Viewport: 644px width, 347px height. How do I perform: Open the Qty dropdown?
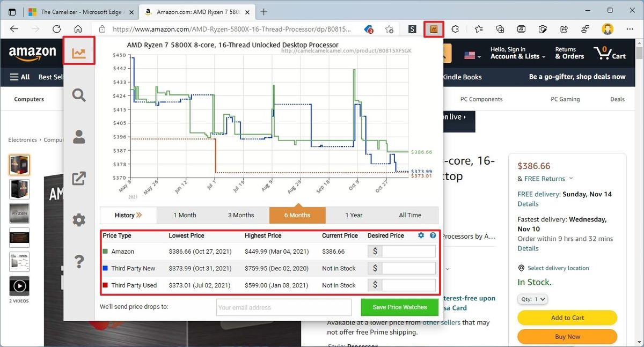532,299
